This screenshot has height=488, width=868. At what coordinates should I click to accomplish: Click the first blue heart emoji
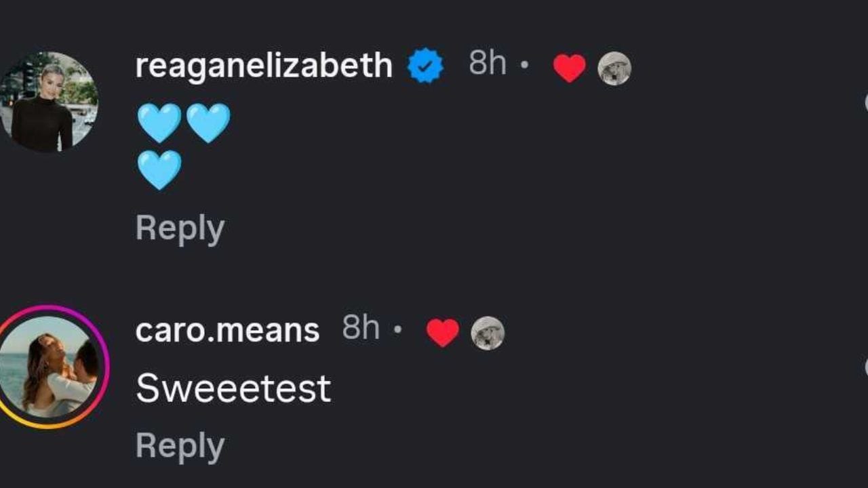pyautogui.click(x=159, y=123)
